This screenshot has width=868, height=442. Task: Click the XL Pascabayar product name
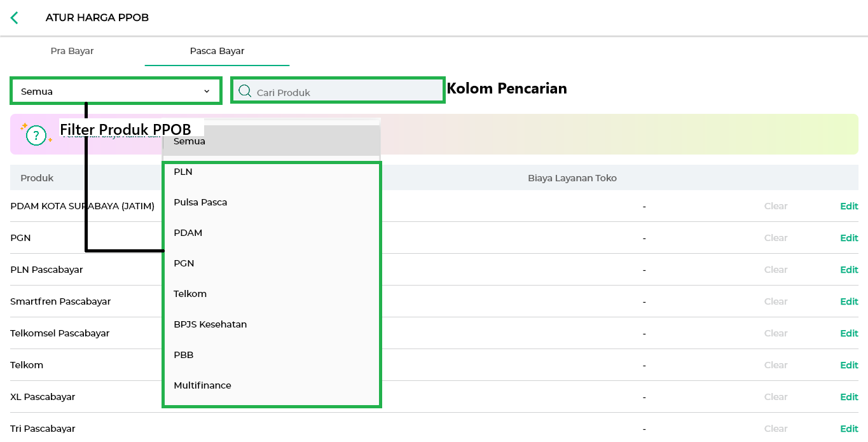point(43,397)
